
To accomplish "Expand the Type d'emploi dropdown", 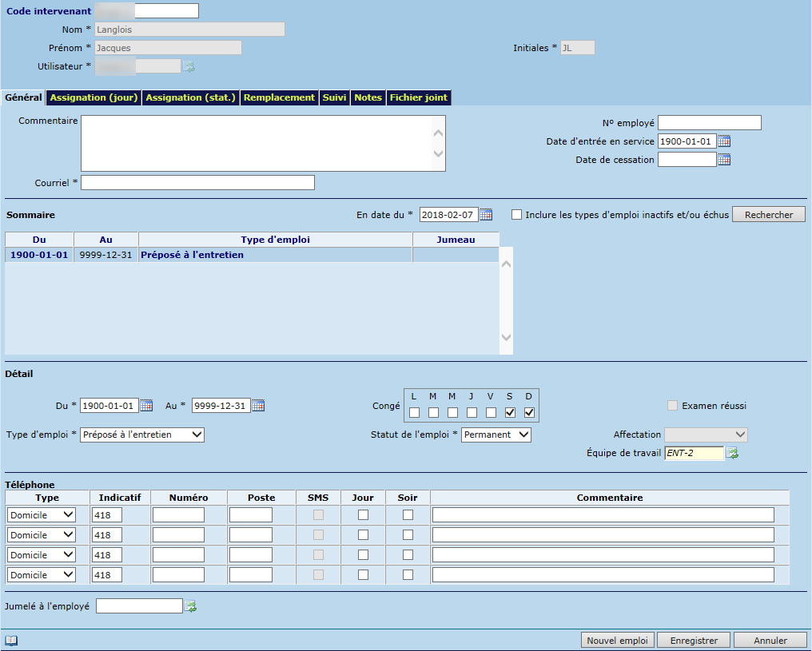I will [x=142, y=435].
